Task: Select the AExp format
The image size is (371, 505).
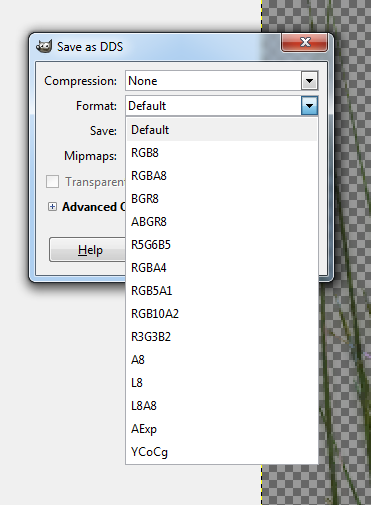Action: pos(222,429)
